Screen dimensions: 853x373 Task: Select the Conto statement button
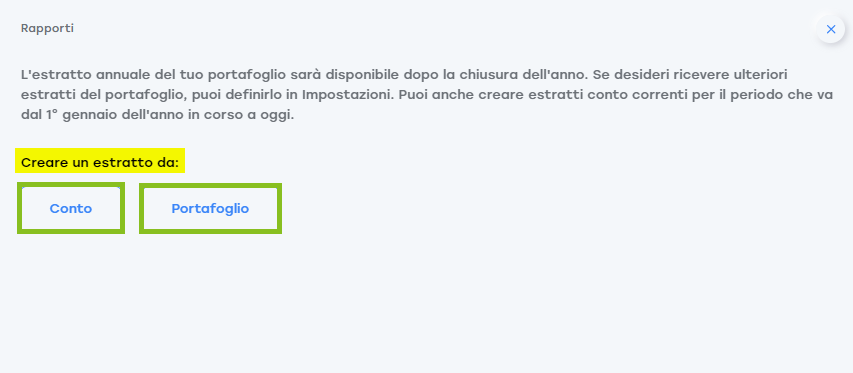click(71, 208)
